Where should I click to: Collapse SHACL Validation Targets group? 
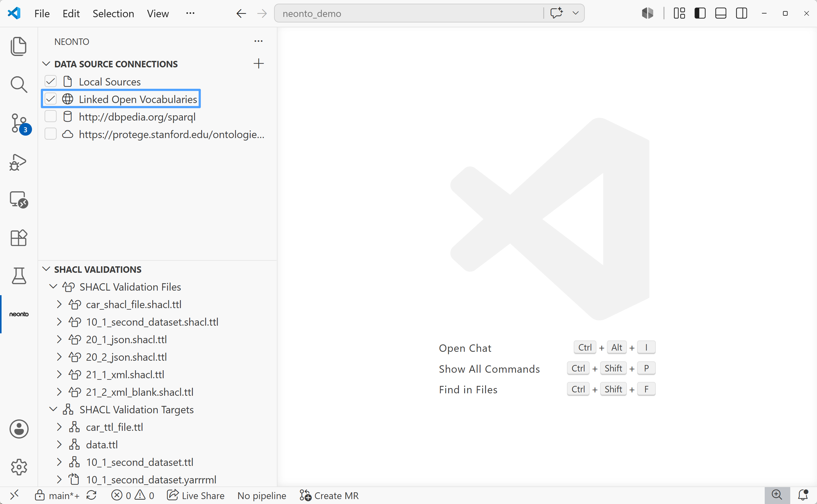click(53, 409)
